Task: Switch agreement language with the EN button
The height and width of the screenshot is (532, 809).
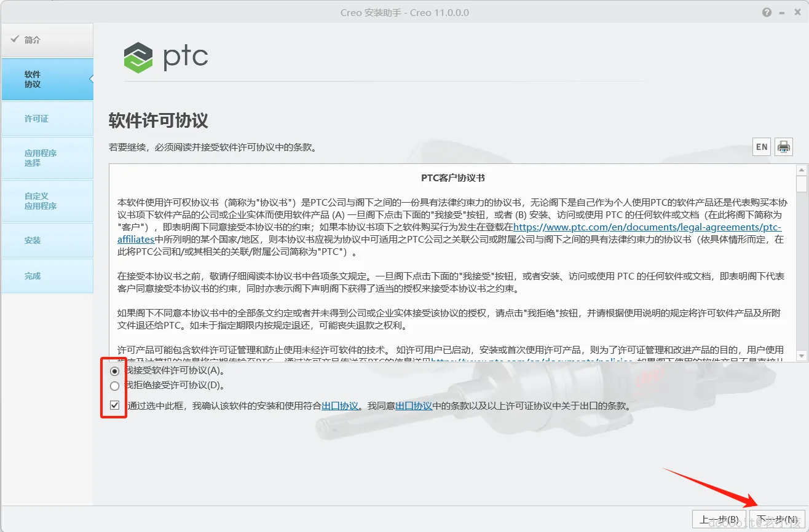Action: point(762,147)
